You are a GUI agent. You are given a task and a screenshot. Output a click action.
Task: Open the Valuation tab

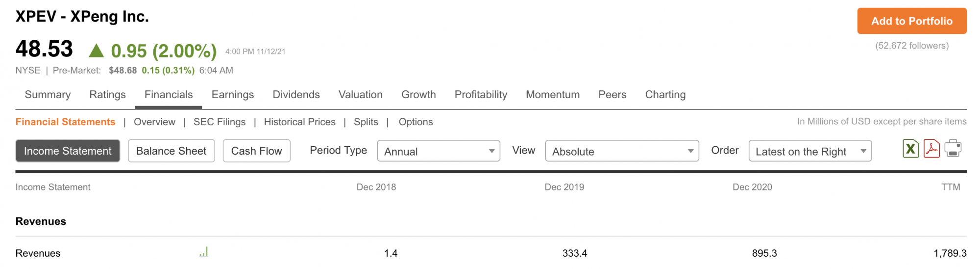pos(361,95)
